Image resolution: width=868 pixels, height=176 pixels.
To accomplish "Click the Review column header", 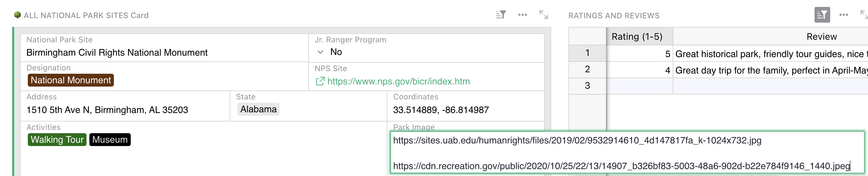I will click(821, 36).
